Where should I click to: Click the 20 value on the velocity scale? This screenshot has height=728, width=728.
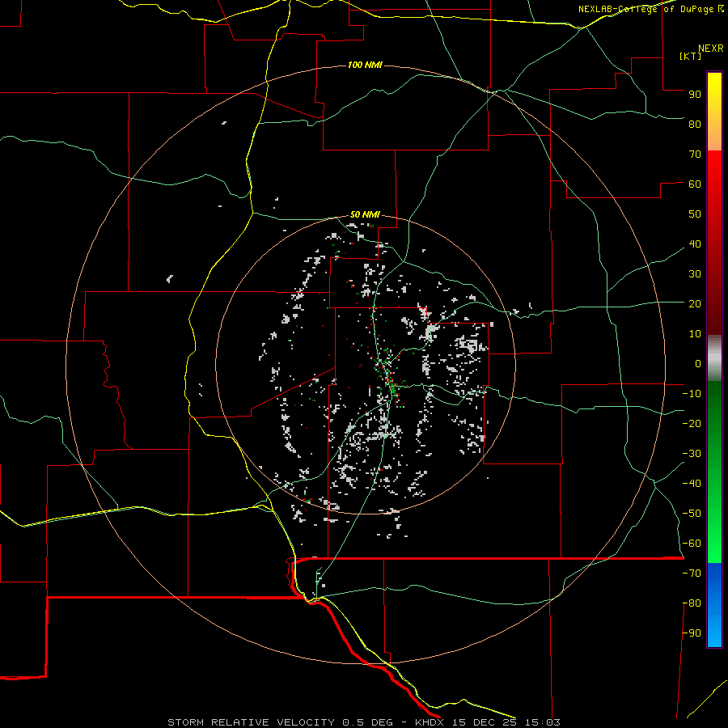pos(695,303)
